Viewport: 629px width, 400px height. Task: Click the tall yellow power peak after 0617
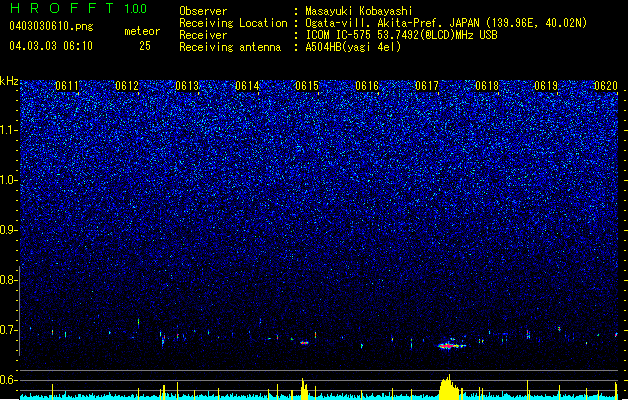450,387
